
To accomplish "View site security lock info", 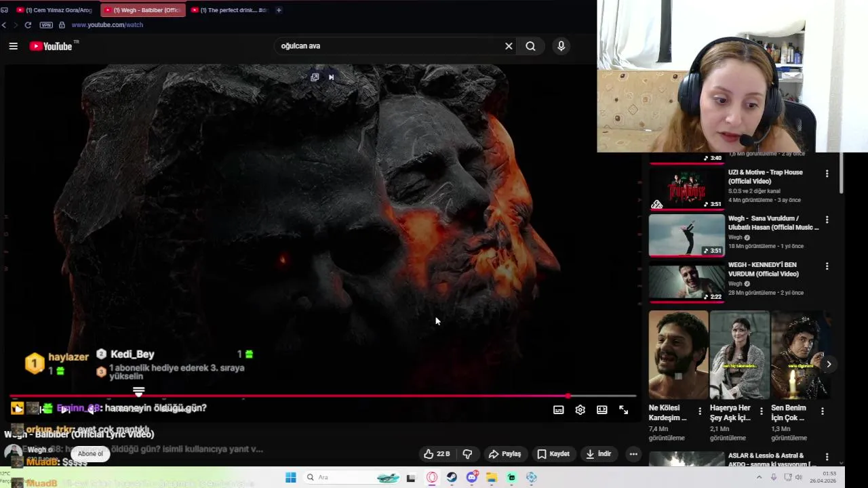I will pyautogui.click(x=62, y=25).
